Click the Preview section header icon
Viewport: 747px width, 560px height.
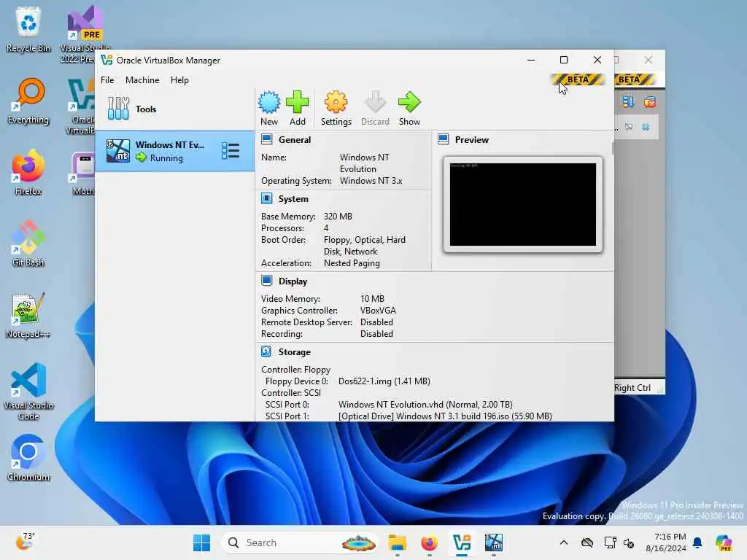444,139
